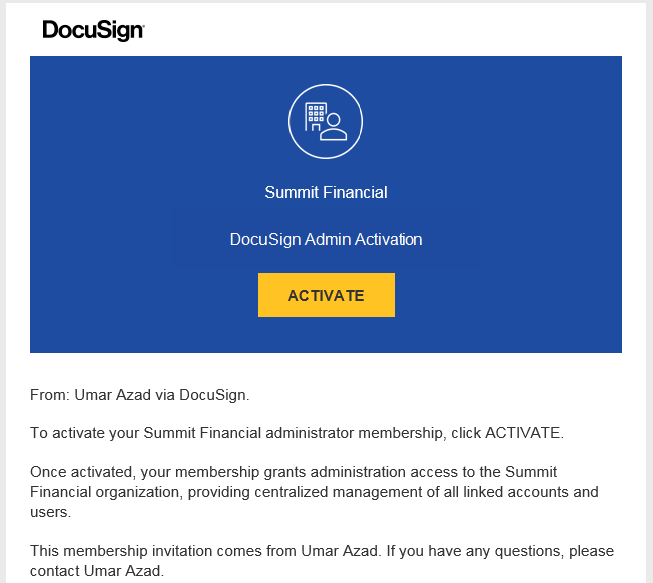
Task: Click the building and person admin icon
Action: pos(325,122)
